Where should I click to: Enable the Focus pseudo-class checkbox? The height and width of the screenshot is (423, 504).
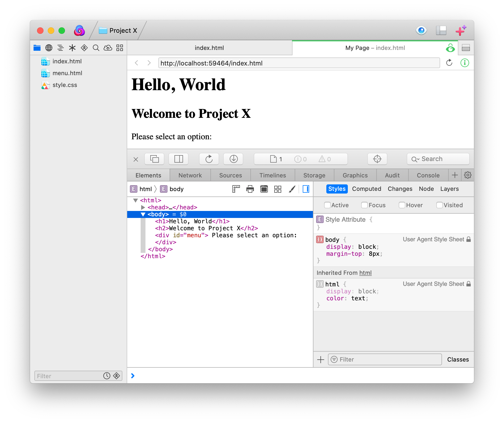(x=364, y=205)
